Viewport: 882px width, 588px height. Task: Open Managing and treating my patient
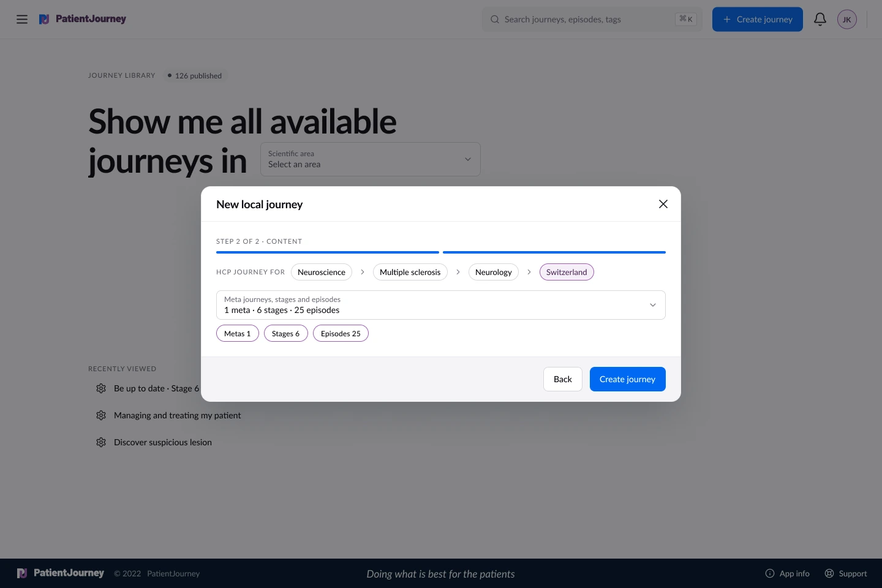[x=178, y=415]
